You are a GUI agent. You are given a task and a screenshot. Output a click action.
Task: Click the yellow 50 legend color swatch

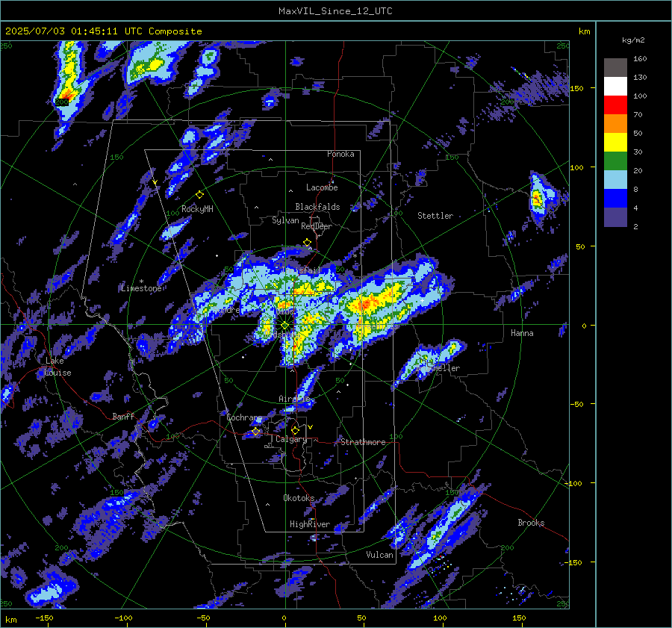(x=615, y=143)
